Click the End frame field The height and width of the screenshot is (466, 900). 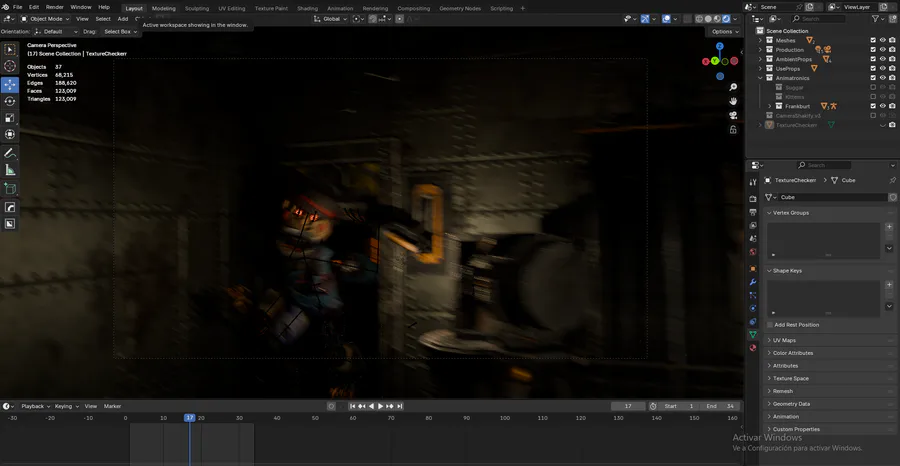(720, 406)
